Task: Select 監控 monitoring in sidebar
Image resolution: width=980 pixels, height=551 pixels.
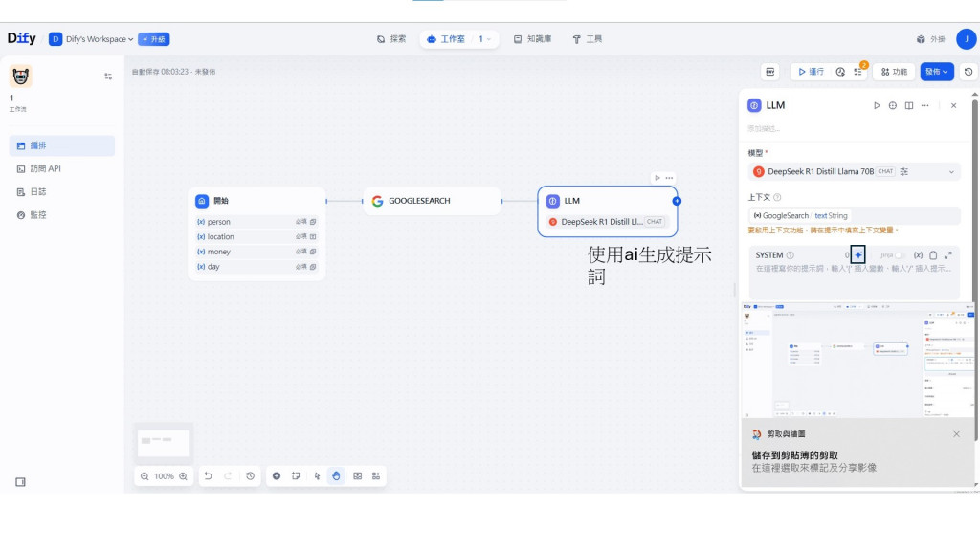Action: click(62, 215)
